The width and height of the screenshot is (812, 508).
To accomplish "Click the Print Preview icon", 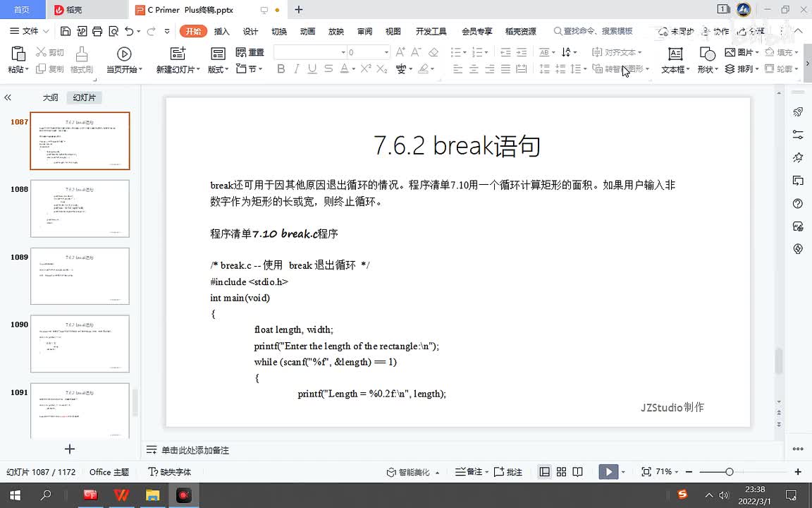I will 113,31.
